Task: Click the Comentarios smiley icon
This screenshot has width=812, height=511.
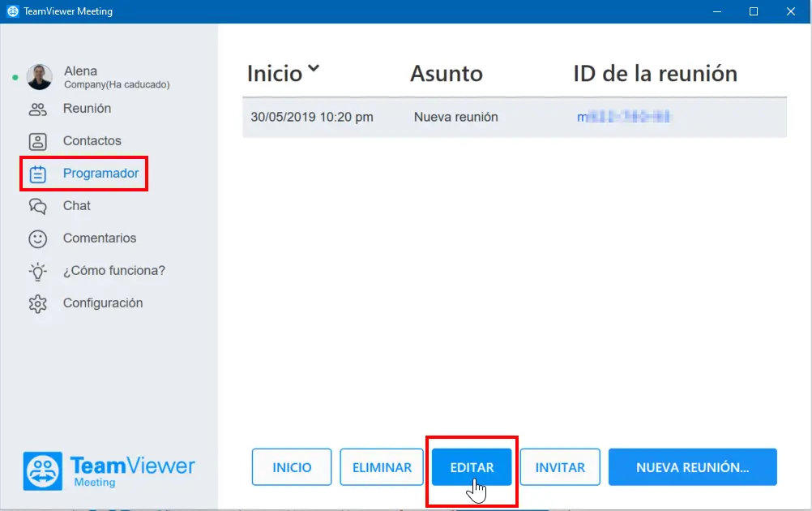Action: [38, 239]
